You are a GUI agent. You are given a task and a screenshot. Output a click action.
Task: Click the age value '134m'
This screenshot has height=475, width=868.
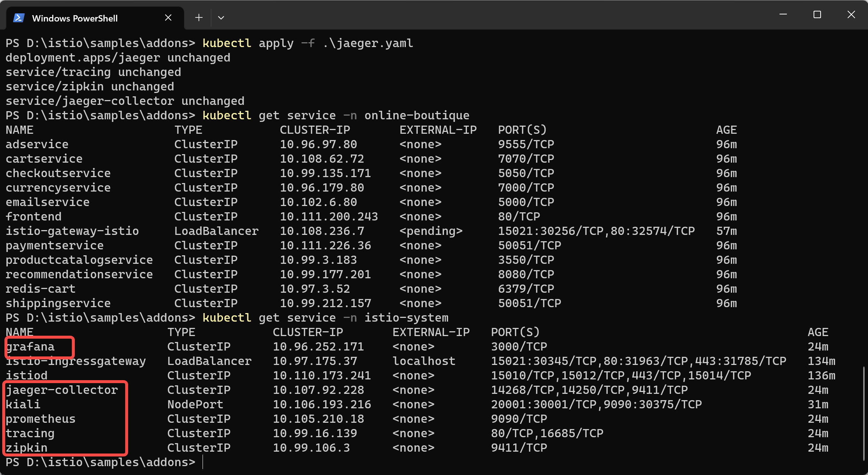[821, 361]
